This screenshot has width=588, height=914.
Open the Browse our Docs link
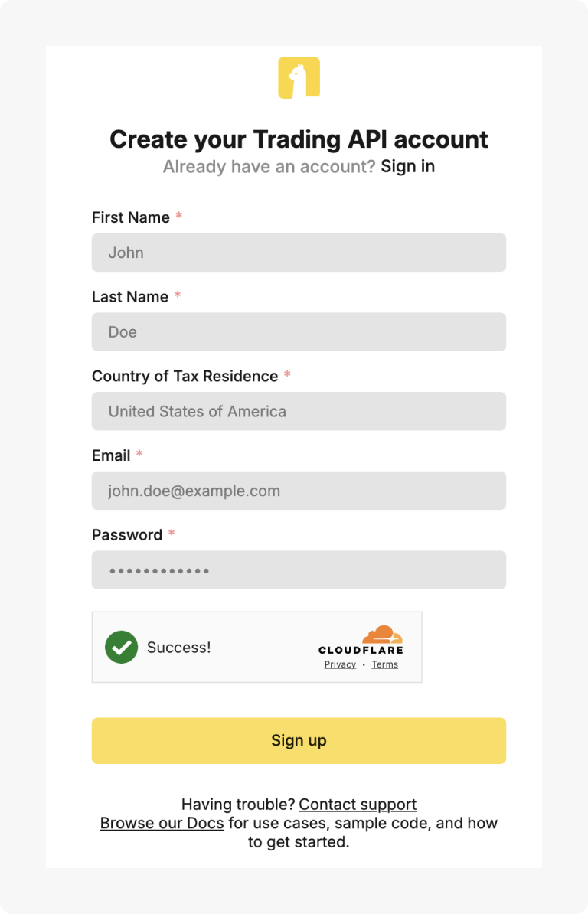162,824
